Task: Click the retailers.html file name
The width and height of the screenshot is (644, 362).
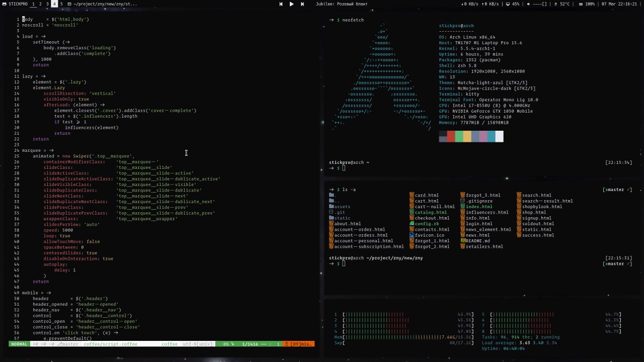Action: tap(485, 247)
